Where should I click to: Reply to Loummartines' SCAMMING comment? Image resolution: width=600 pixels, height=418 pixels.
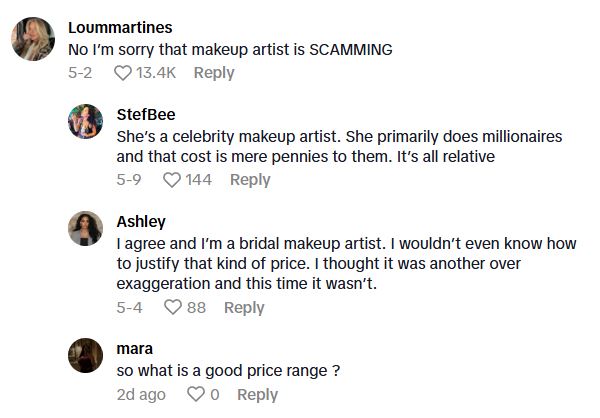pos(213,73)
